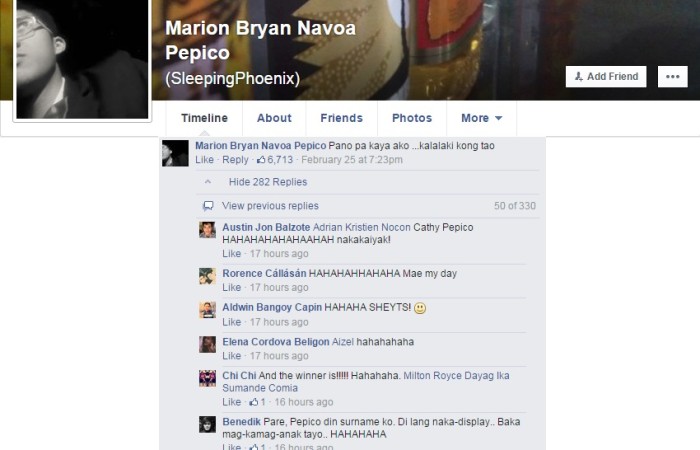Load earlier comments via View previous replies
Screen dimensions: 700x450
coord(270,206)
